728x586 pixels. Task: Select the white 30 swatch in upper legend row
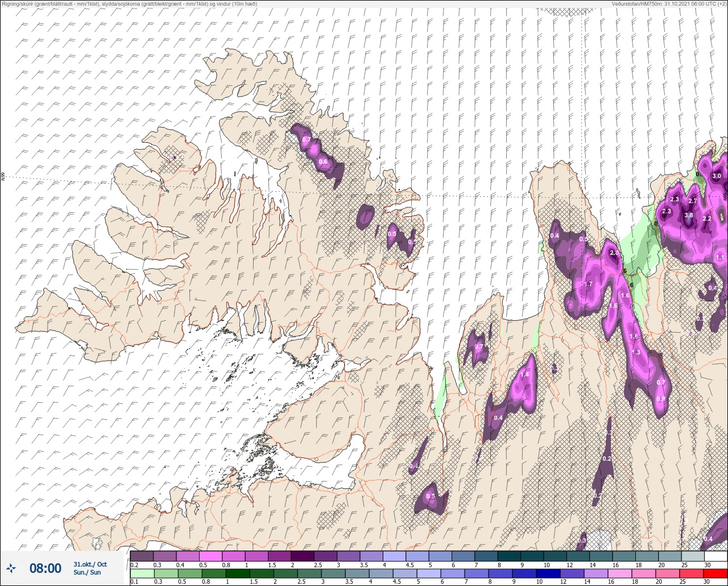point(715,556)
